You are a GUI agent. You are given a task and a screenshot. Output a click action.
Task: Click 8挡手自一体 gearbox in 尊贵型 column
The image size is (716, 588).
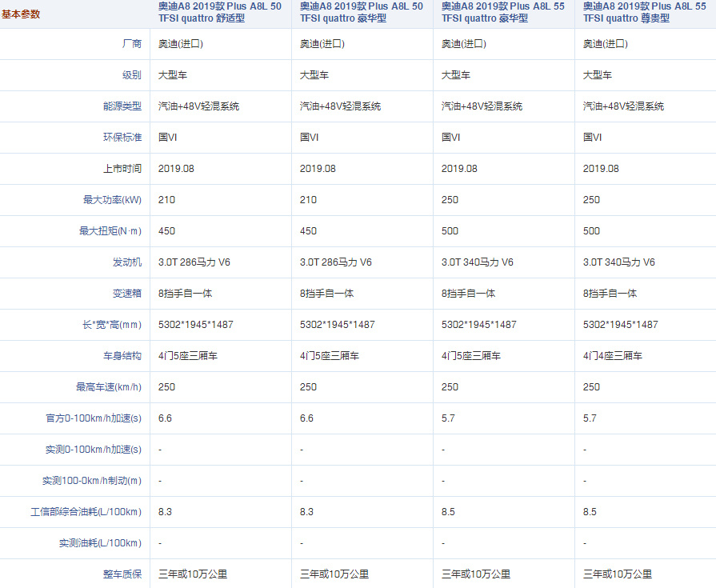(610, 294)
